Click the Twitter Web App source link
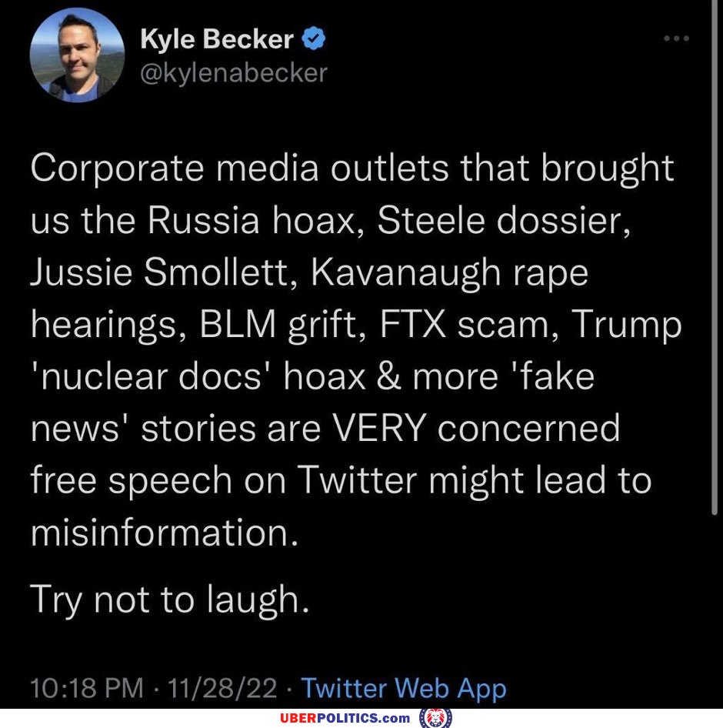This screenshot has height=728, width=723. pyautogui.click(x=404, y=688)
